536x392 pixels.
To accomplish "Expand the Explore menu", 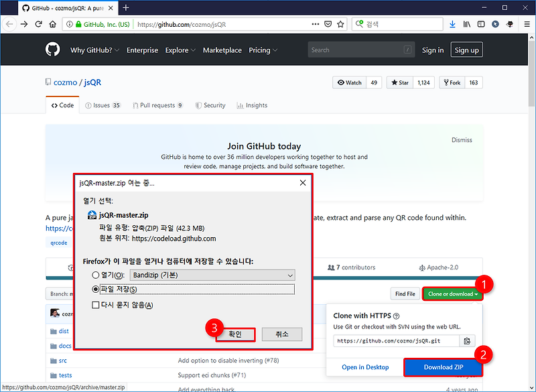I will 180,50.
